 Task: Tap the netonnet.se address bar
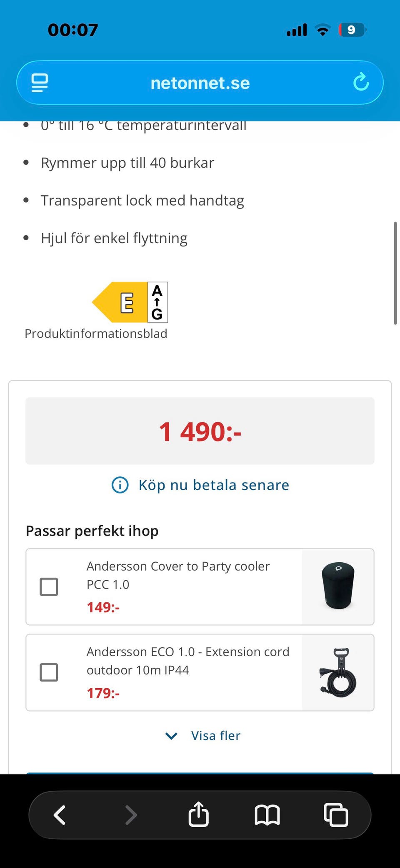pos(200,83)
